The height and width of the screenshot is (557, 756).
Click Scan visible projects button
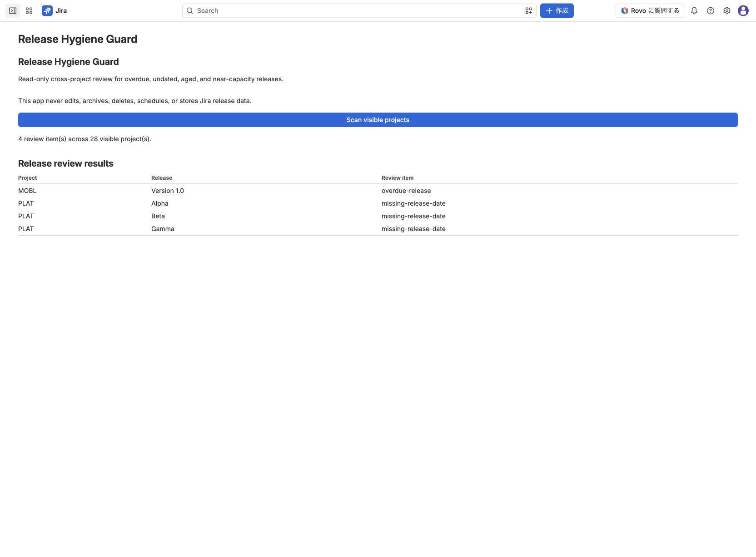[378, 120]
